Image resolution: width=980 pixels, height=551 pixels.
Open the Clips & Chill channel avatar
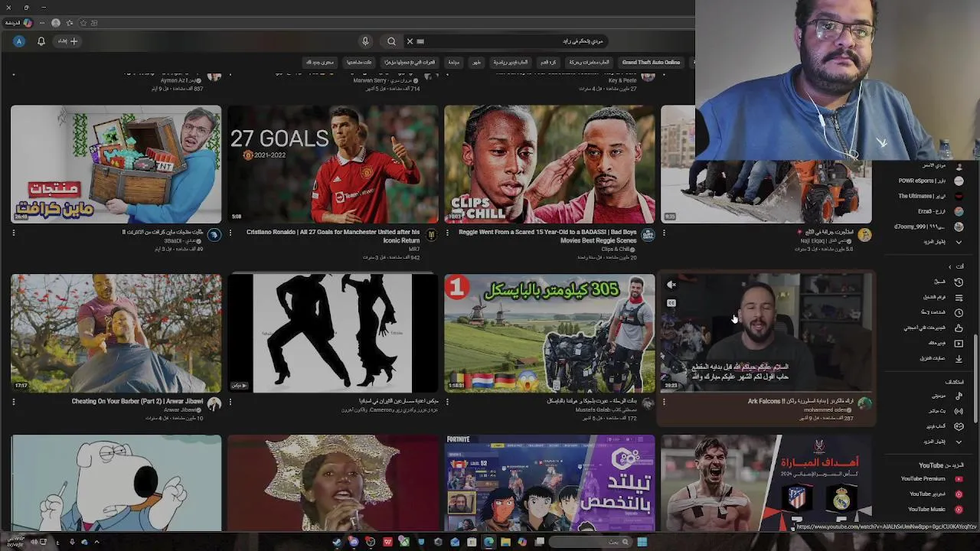(x=648, y=235)
